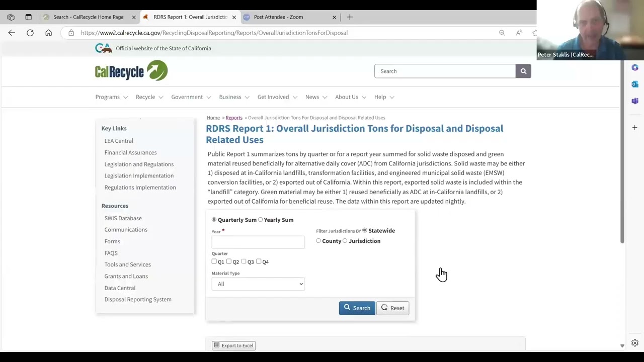The width and height of the screenshot is (644, 362).
Task: Switch to RDRS Report 1 tab
Action: click(190, 17)
